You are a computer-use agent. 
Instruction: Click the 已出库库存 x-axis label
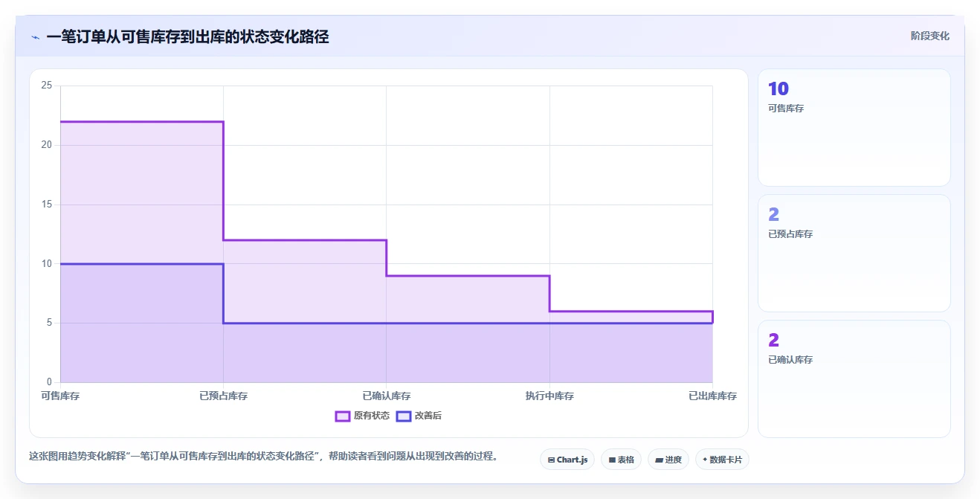point(712,396)
